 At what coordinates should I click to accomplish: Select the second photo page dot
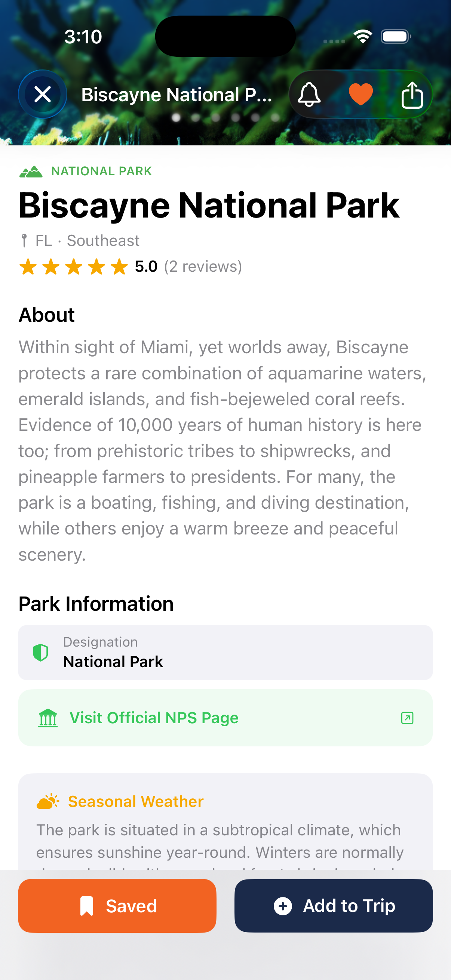pos(196,118)
